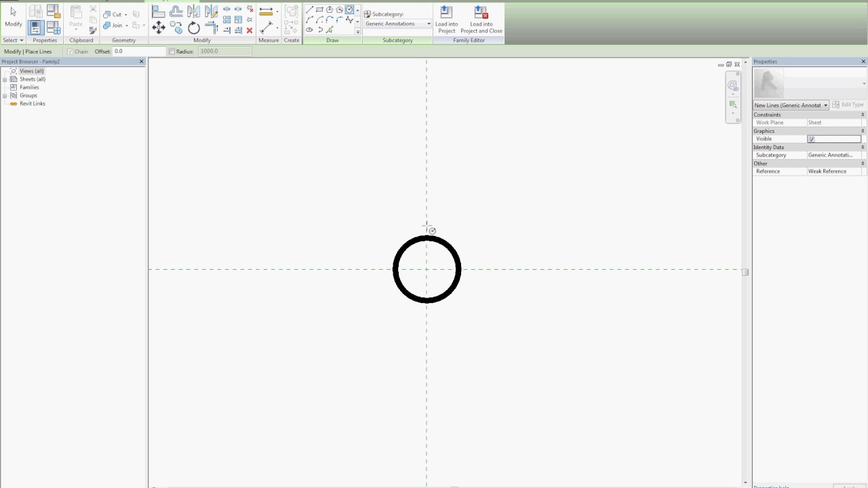Open the New Lines type selector dropdown

(x=825, y=105)
